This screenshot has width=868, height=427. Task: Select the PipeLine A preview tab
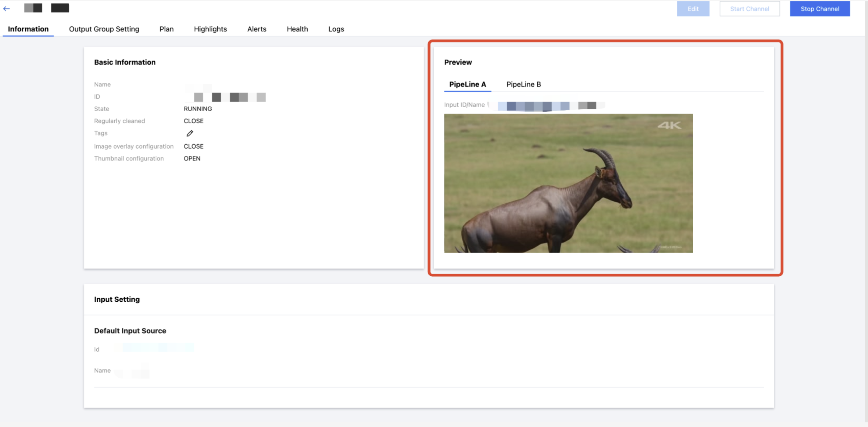(x=467, y=84)
